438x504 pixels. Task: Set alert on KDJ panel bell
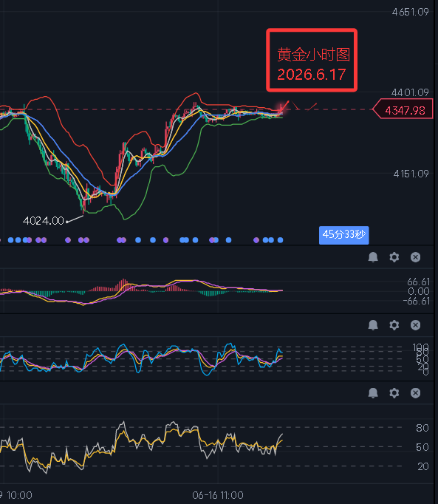coord(373,325)
